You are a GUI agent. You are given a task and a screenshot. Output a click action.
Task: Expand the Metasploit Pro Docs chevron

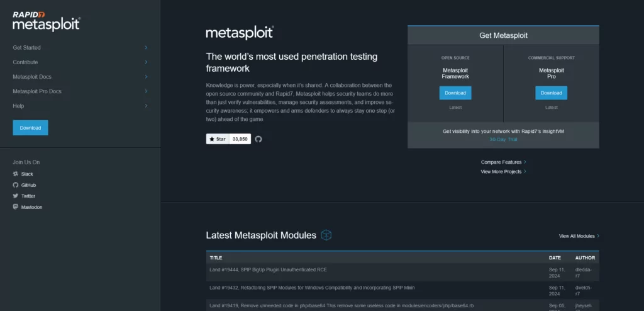pos(146,91)
